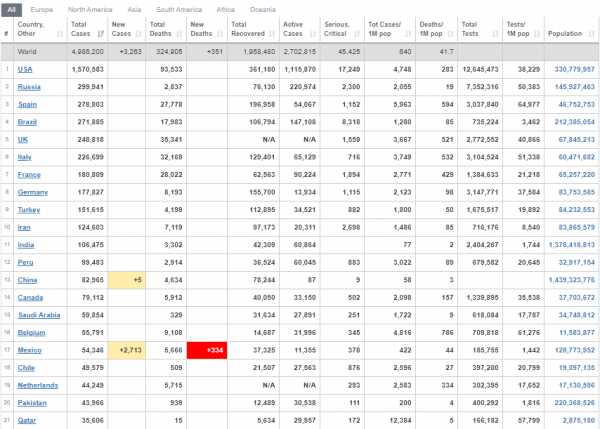The height and width of the screenshot is (429, 600).
Task: Sort by Tests/1M pop arrows
Action: click(x=537, y=34)
